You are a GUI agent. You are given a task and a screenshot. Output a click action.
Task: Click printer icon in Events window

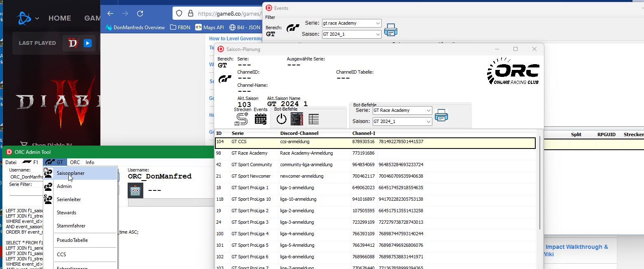391,30
